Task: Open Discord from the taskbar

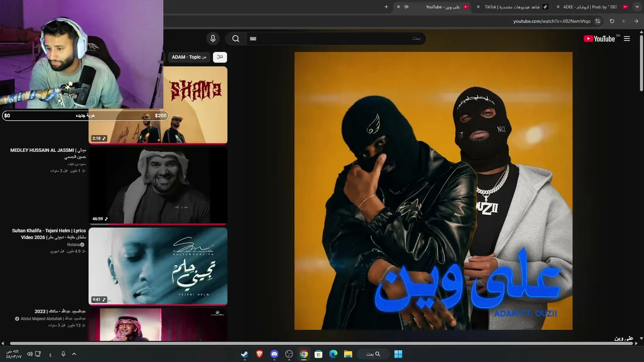Action: pyautogui.click(x=274, y=354)
